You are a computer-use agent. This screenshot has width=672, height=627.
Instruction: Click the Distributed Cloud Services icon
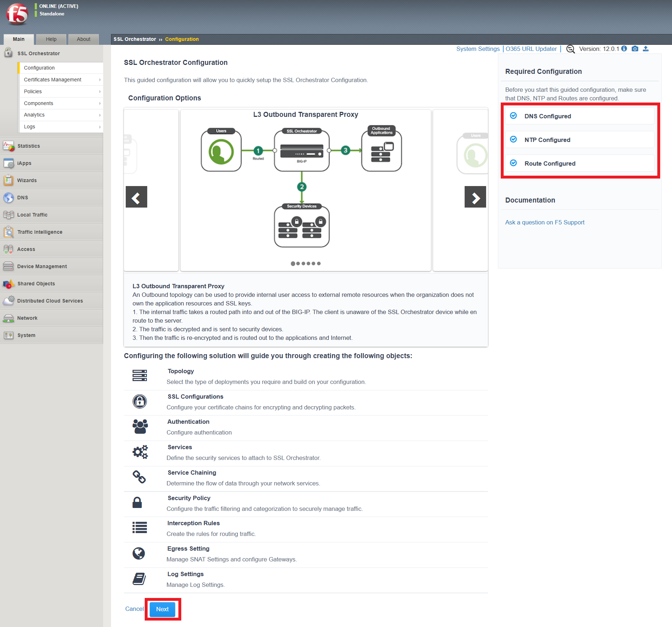[9, 301]
